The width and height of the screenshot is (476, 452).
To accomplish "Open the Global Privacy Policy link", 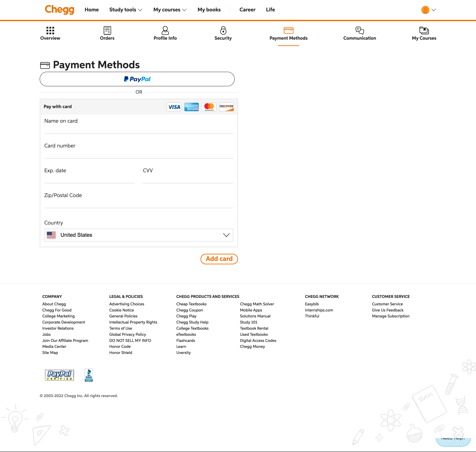I will coord(127,334).
